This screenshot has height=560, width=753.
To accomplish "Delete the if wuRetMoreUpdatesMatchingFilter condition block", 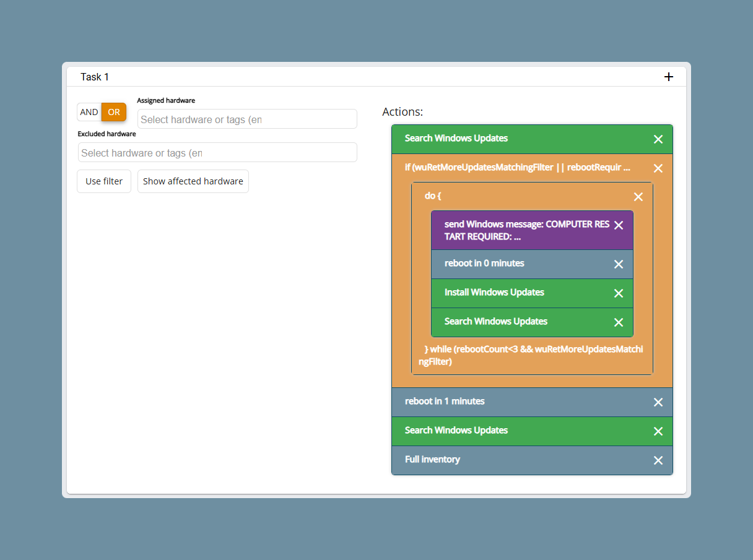I will pyautogui.click(x=658, y=168).
